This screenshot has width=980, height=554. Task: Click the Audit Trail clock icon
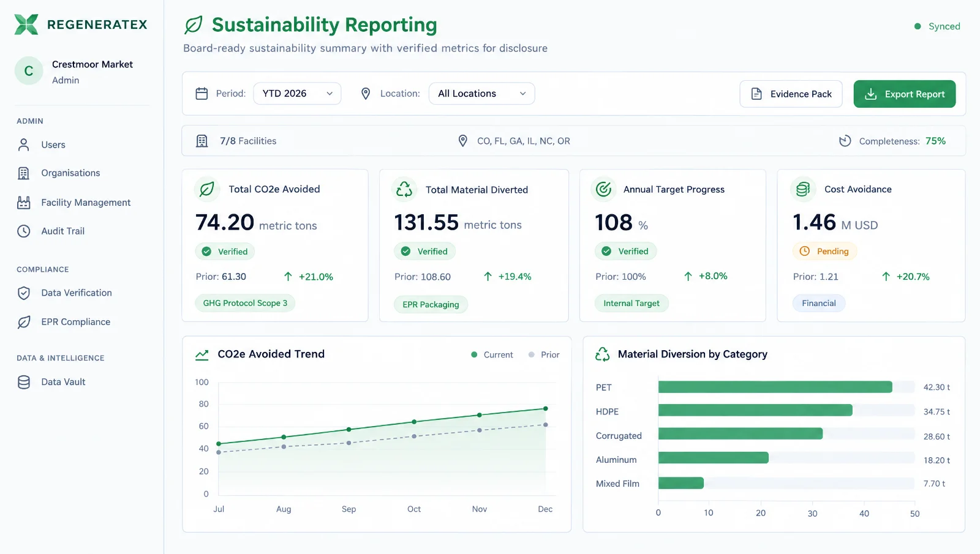pyautogui.click(x=24, y=231)
